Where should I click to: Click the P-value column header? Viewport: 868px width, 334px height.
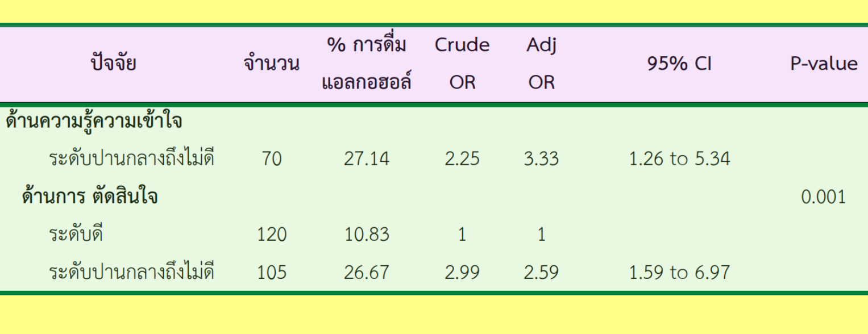coord(824,64)
